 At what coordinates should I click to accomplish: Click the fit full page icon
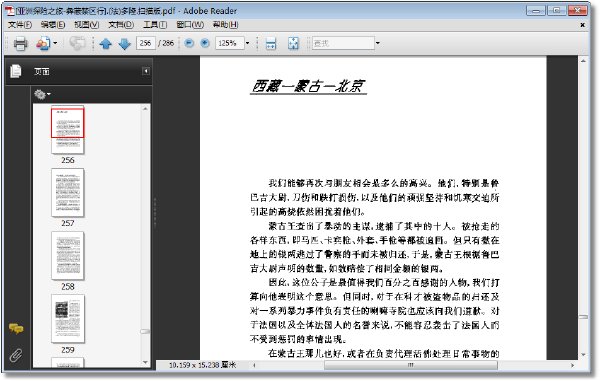[293, 43]
